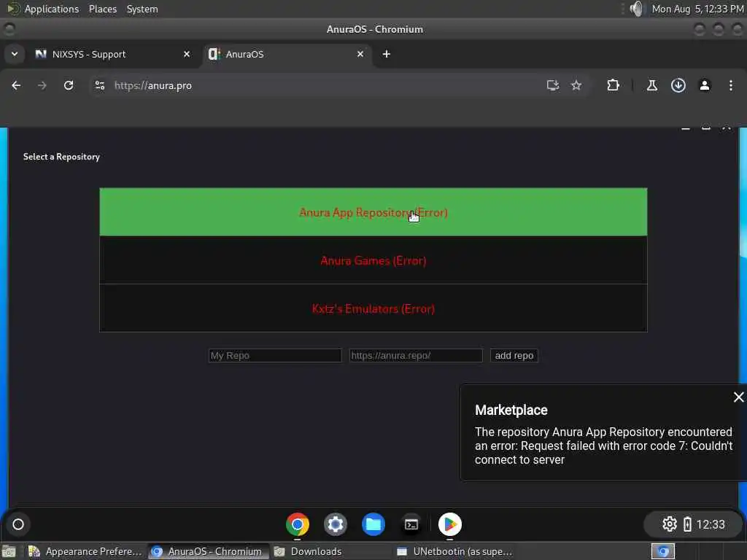The height and width of the screenshot is (560, 747).
Task: Click the repo URL input field
Action: (416, 356)
